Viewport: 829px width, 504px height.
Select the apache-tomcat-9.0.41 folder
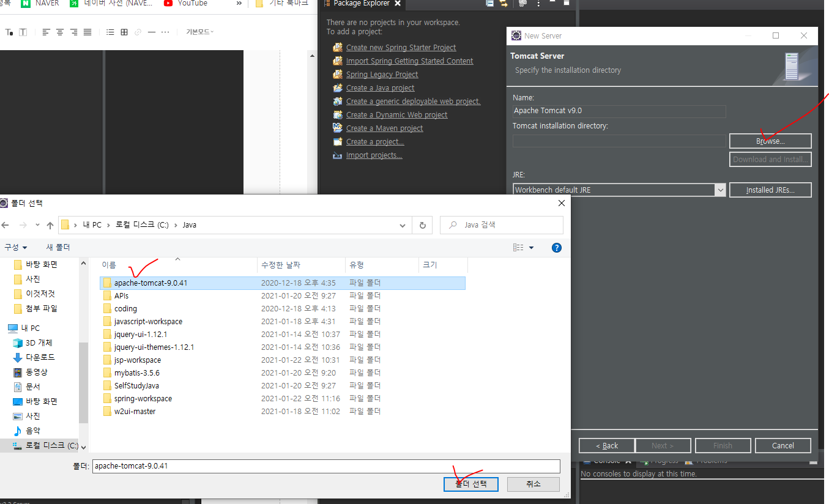click(283, 283)
